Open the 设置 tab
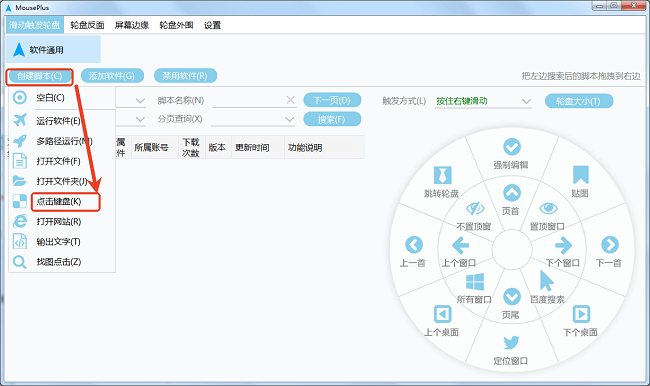The image size is (650, 386). [x=212, y=25]
